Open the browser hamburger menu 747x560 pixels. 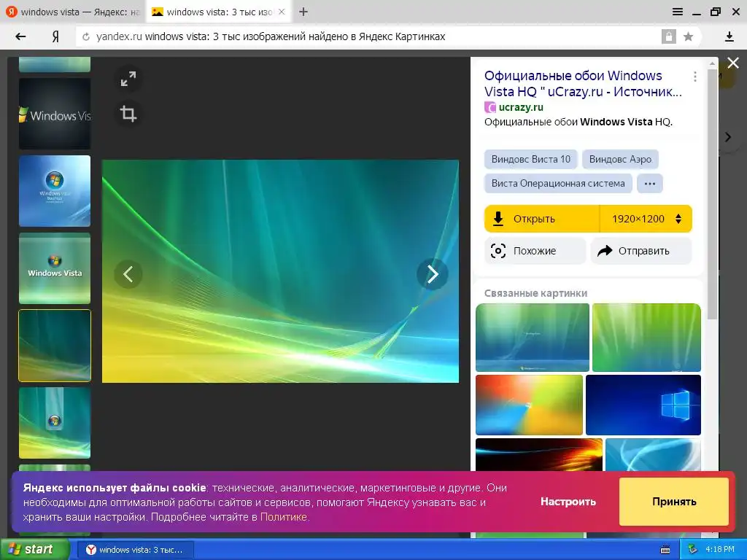click(678, 12)
